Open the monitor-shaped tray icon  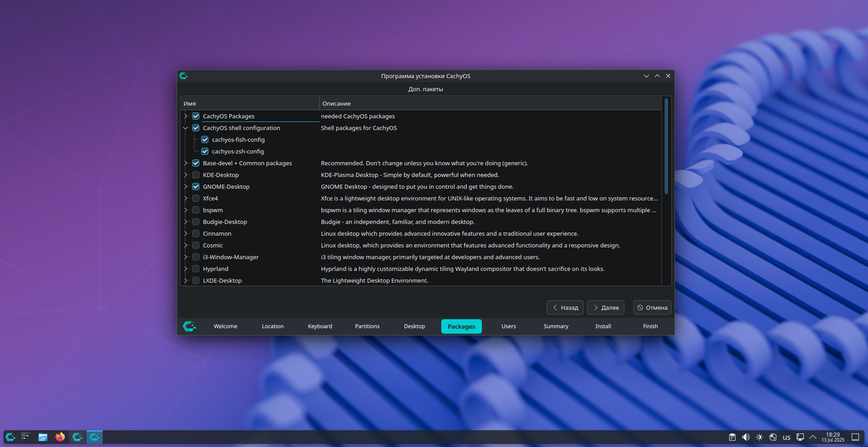(x=800, y=437)
